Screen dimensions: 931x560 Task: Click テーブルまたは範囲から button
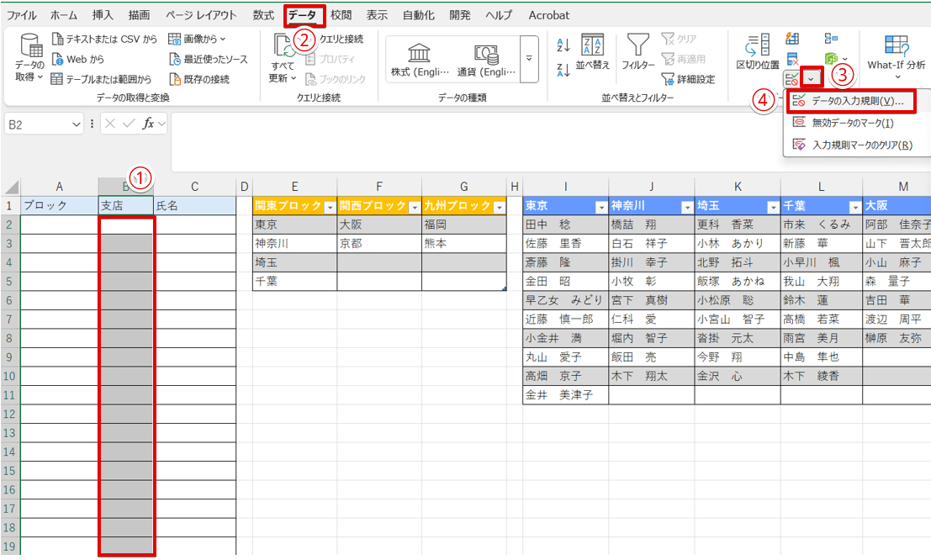coord(102,77)
